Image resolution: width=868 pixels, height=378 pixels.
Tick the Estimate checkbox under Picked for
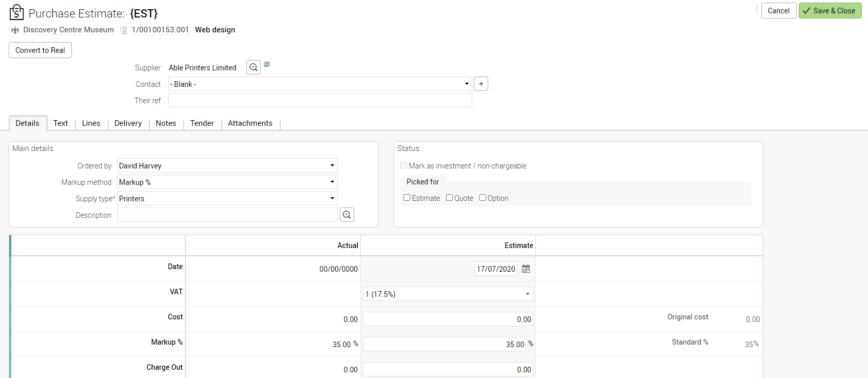coord(407,198)
